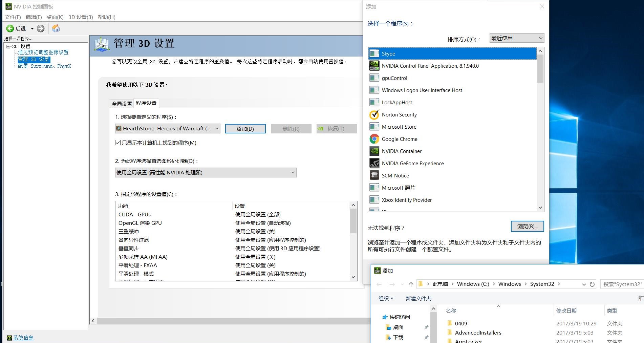
Task: Open preferred graphics processor dropdown
Action: (206, 172)
